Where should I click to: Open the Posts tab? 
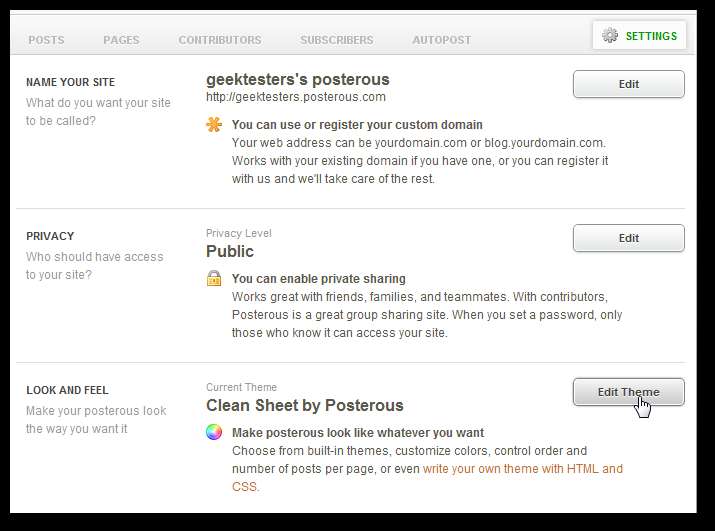(46, 40)
